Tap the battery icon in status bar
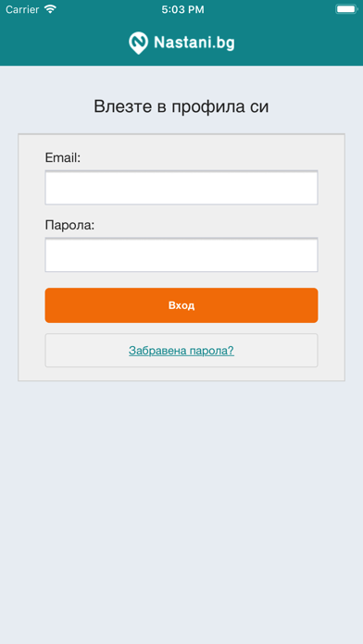Viewport: 363px width, 644px height. tap(346, 9)
